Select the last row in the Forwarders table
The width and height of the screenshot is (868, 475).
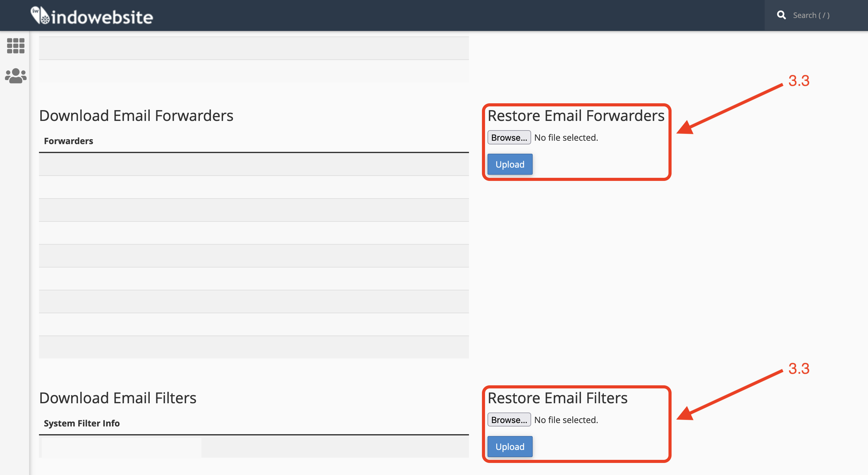point(253,347)
